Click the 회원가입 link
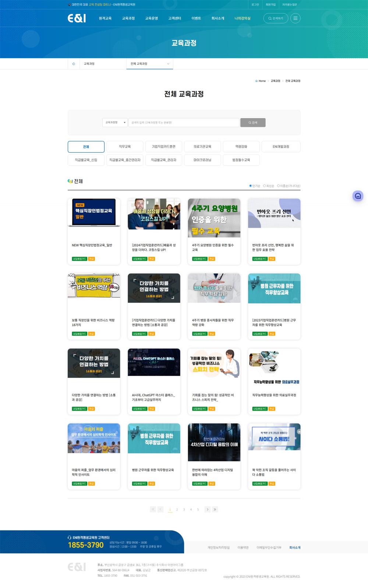This screenshot has width=368, height=588. click(270, 4)
